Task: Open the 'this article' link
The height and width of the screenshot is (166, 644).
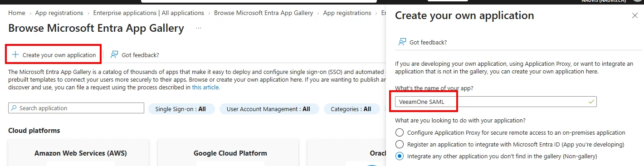Action: tap(206, 88)
